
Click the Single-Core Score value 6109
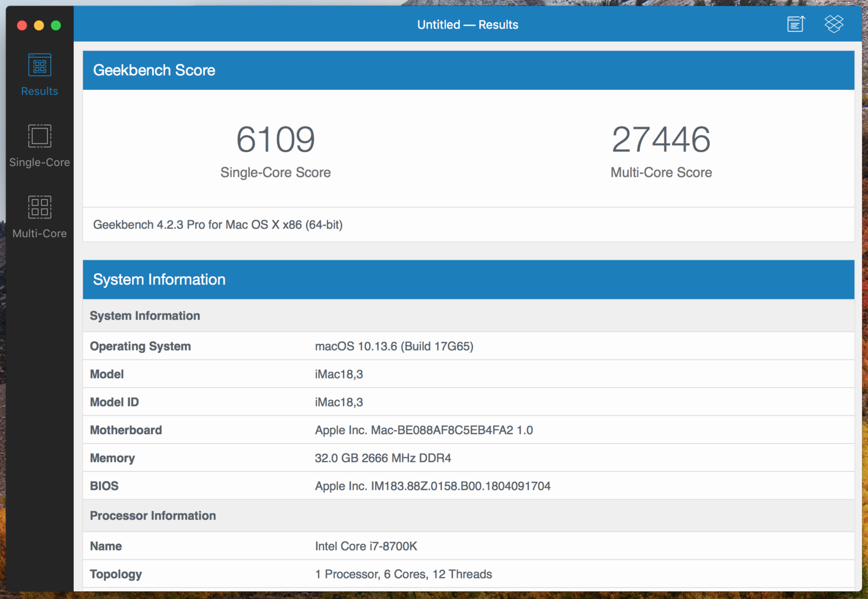tap(275, 139)
